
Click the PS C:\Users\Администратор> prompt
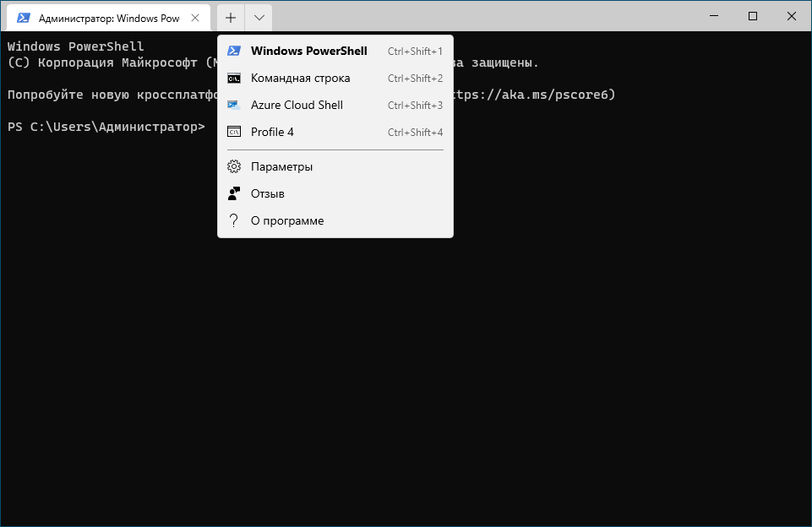pos(106,127)
